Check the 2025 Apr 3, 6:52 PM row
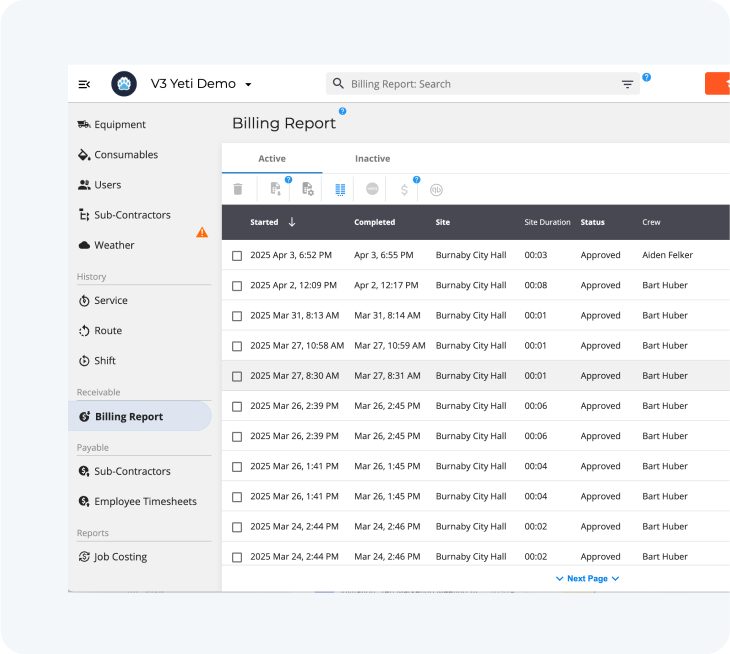This screenshot has width=730, height=654. click(237, 256)
